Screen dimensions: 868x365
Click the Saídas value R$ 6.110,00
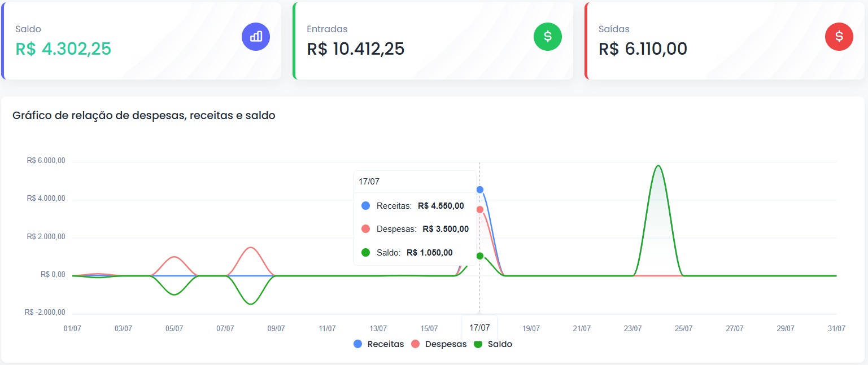pyautogui.click(x=643, y=49)
